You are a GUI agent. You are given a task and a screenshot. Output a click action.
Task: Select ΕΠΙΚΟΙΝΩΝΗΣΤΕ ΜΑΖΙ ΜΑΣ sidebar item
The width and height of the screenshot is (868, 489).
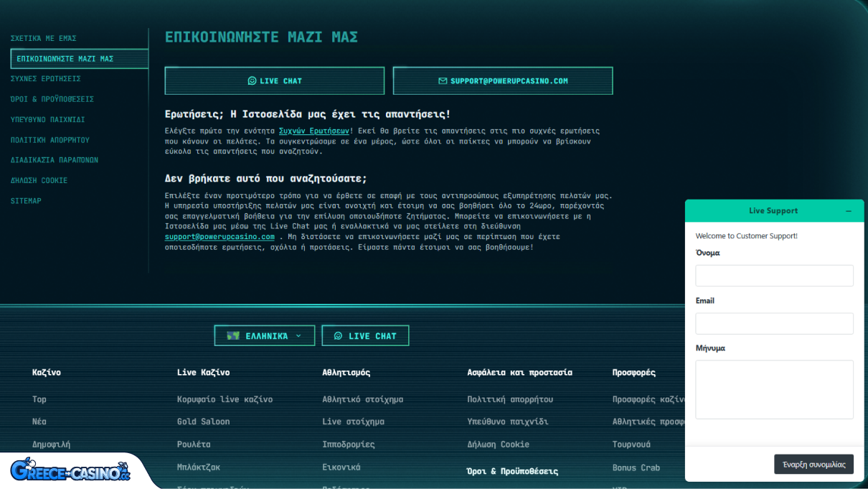80,59
